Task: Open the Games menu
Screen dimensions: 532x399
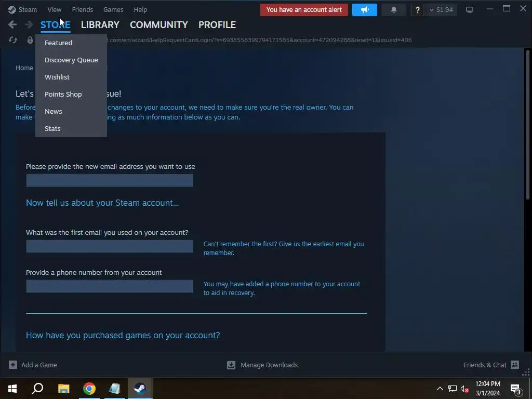Action: click(x=113, y=9)
